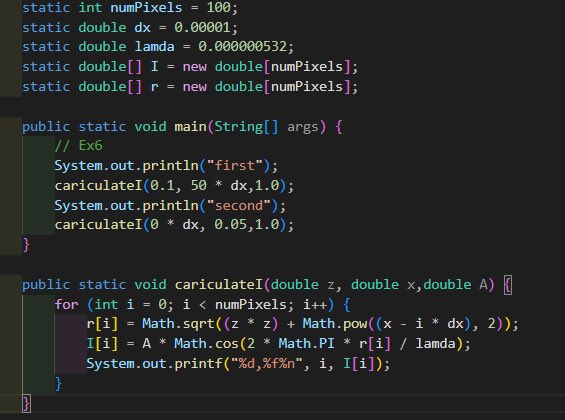Click the for keyword of the loop
The height and width of the screenshot is (420, 565).
66,305
